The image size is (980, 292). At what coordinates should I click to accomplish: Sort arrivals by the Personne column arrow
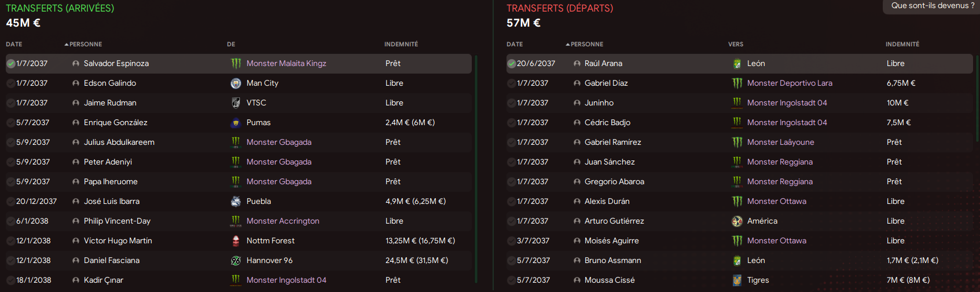67,44
